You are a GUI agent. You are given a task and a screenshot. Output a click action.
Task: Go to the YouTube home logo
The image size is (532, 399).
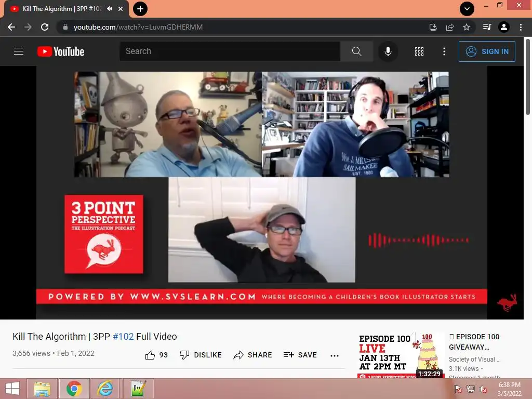(x=61, y=51)
